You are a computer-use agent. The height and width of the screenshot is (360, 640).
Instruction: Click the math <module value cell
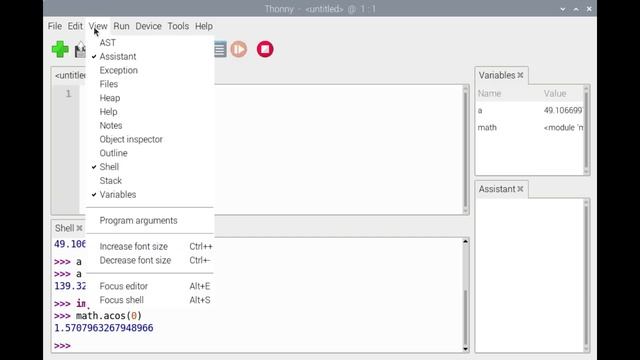click(563, 128)
